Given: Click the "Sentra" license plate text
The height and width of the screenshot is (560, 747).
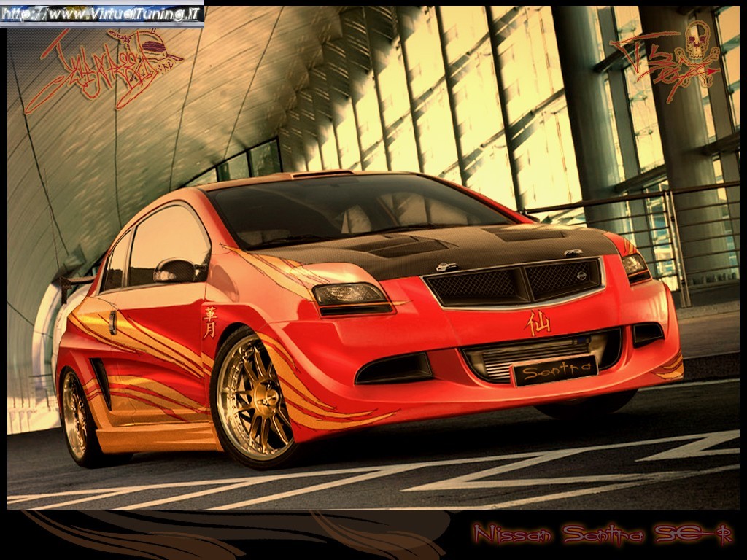Looking at the screenshot, I should [x=557, y=369].
